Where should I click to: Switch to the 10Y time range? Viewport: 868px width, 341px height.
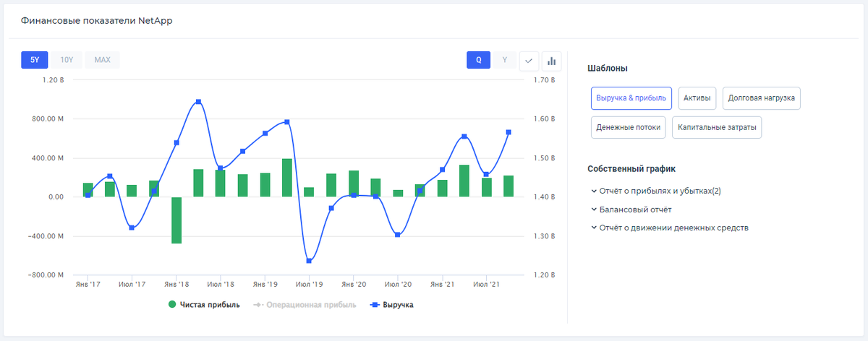click(x=67, y=60)
